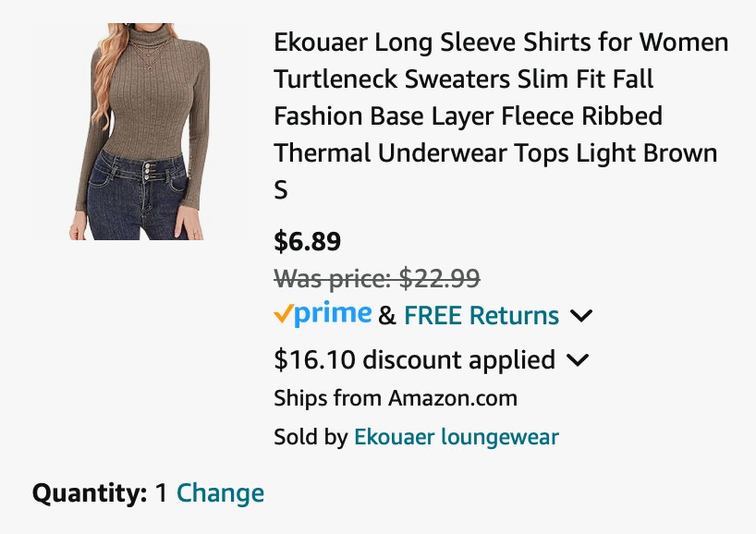Expand the chevron beside FREE Returns
This screenshot has height=534, width=756.
point(581,316)
